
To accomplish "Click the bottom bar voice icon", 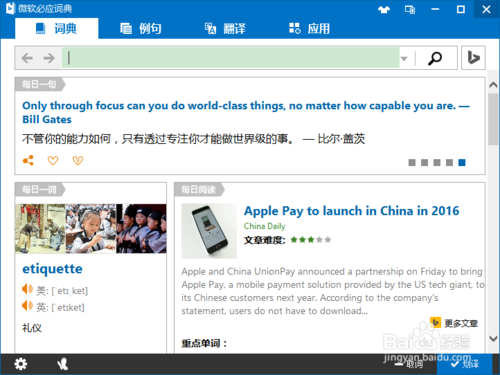I will point(62,364).
